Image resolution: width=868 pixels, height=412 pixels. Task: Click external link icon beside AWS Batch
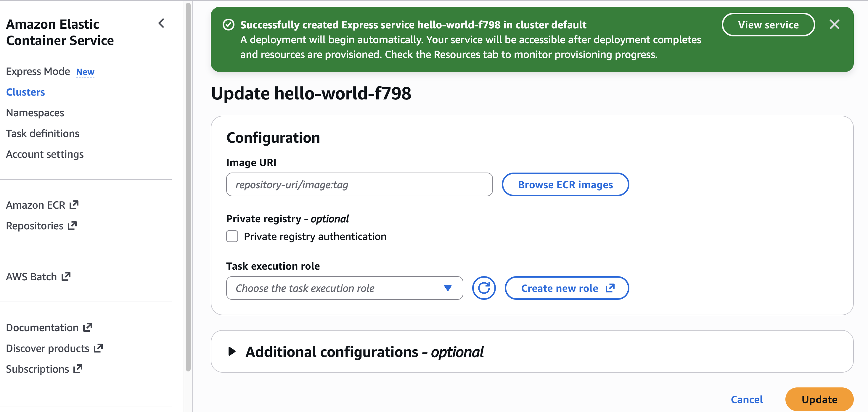66,276
